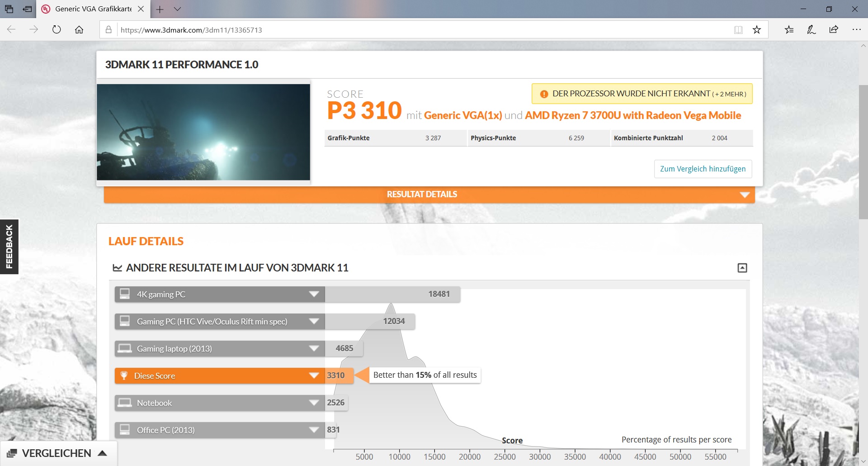Expand the RESULTAT DETAILS bar

point(429,195)
